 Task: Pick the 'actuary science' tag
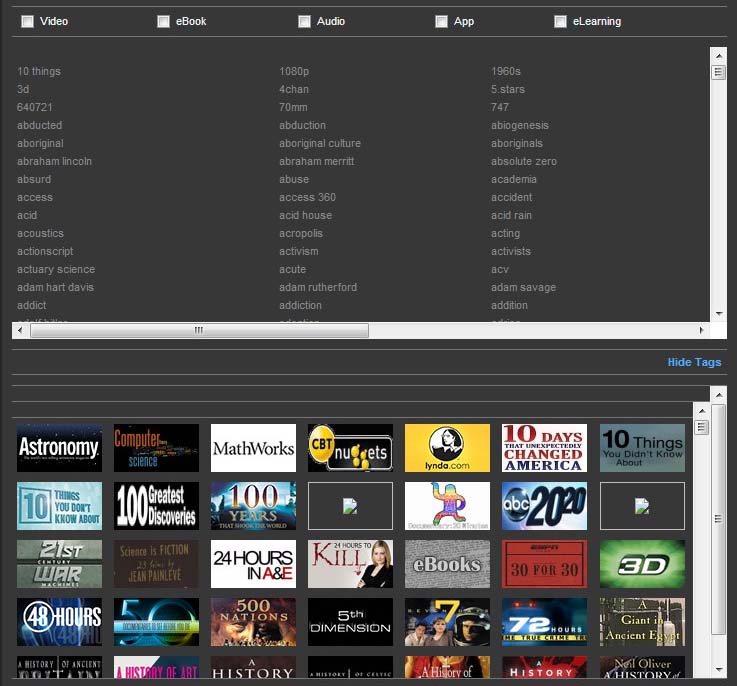56,269
